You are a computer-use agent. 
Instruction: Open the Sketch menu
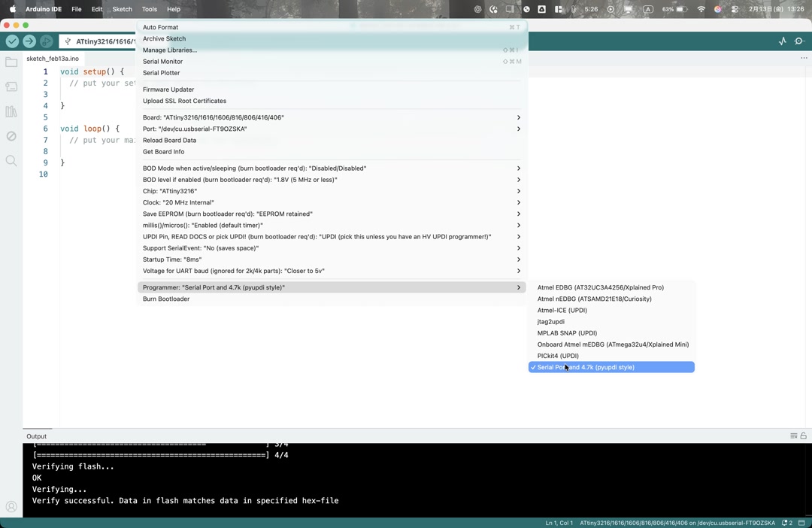click(x=123, y=9)
